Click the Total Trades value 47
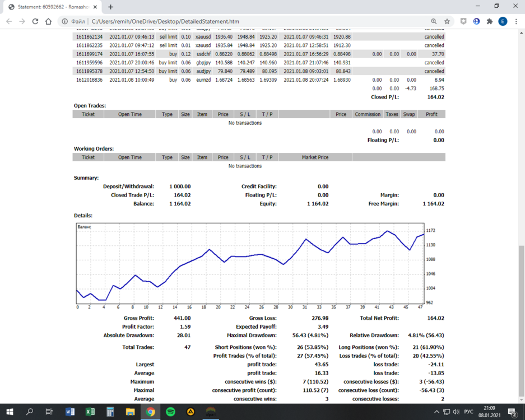Screen dimensions: 525x420 point(188,347)
